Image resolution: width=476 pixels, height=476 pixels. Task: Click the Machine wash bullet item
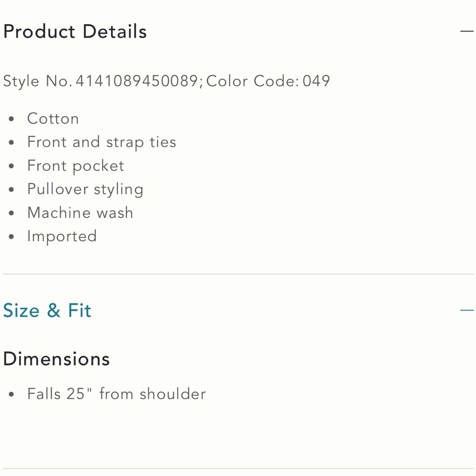click(x=80, y=212)
